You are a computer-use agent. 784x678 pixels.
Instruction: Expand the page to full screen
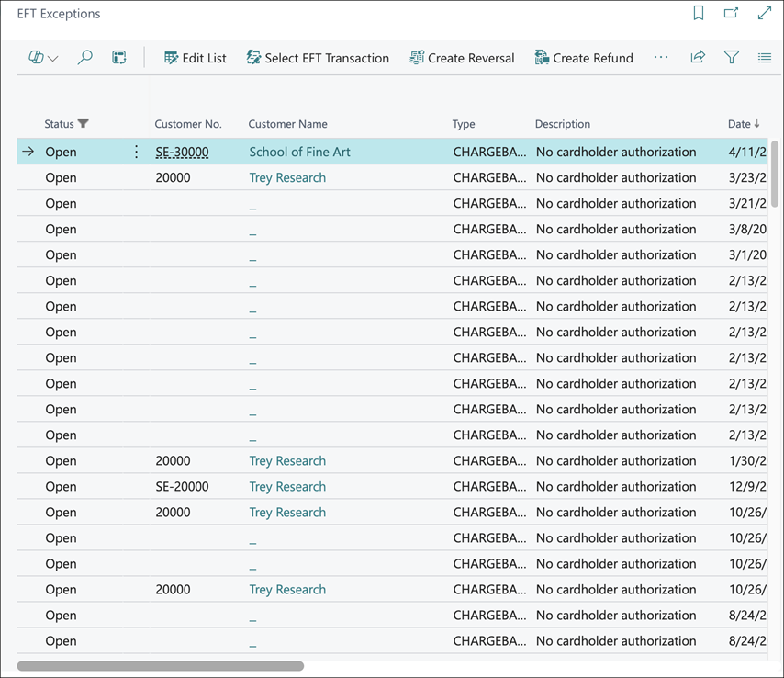tap(765, 13)
